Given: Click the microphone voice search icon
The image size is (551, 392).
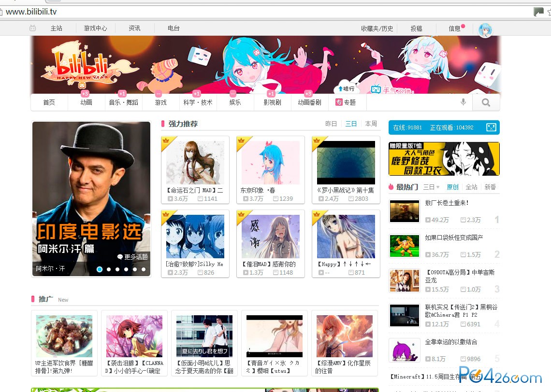Looking at the screenshot, I should pos(463,102).
